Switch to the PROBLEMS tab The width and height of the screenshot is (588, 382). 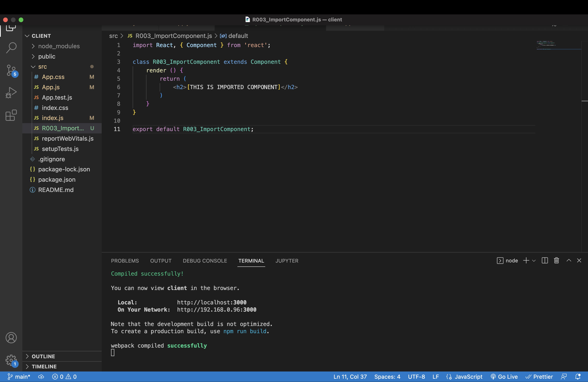[x=125, y=261]
